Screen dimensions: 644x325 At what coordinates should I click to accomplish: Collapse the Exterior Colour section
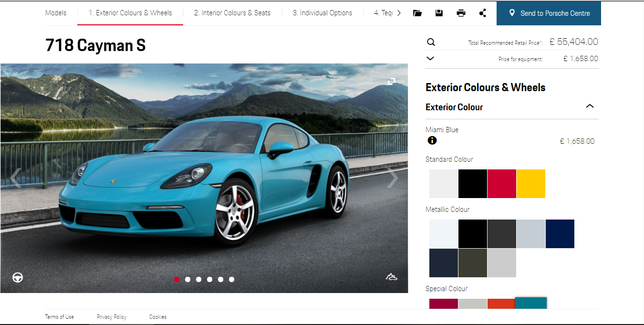[590, 106]
